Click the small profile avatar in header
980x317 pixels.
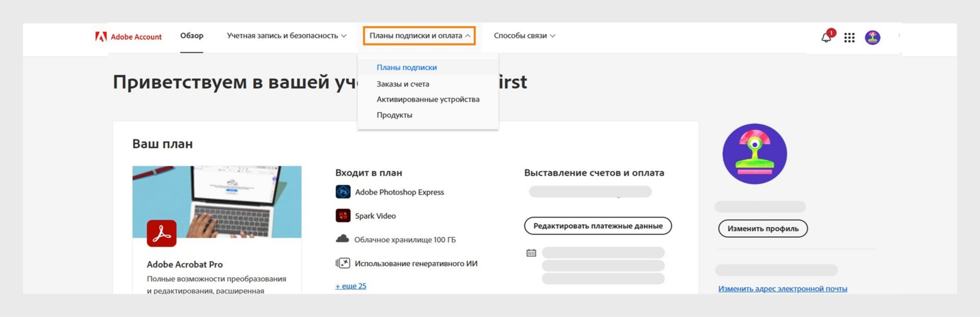pyautogui.click(x=872, y=37)
